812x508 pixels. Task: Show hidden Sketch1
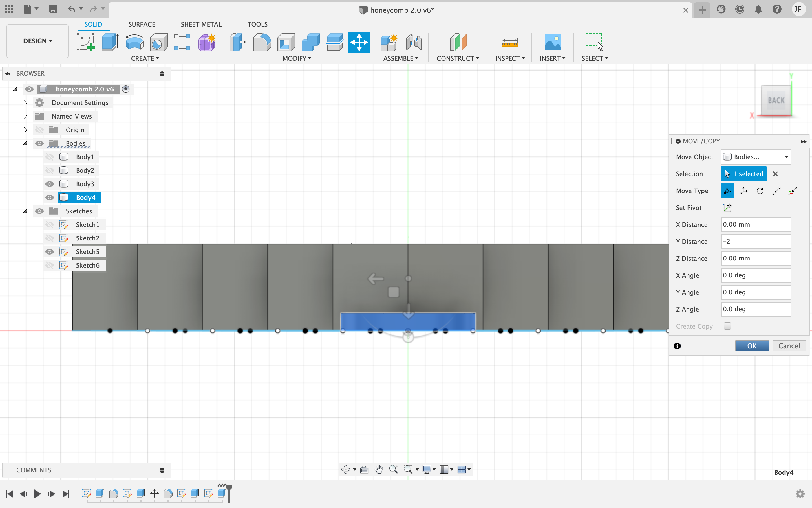tap(50, 224)
